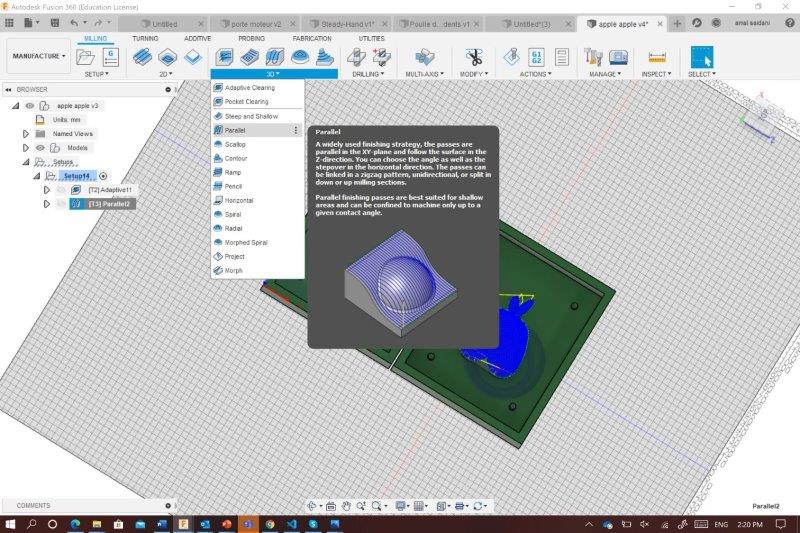Open the Machine Library icon in Manage
The height and width of the screenshot is (533, 800).
coord(618,57)
